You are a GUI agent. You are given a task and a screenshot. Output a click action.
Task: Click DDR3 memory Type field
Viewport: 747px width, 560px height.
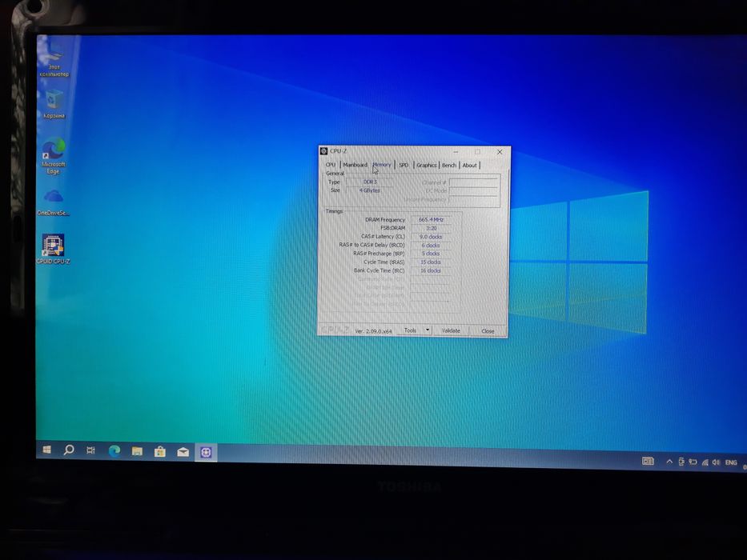[x=370, y=182]
